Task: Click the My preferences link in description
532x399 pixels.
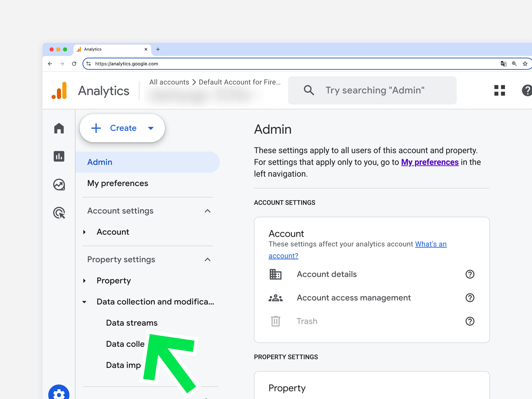Action: pyautogui.click(x=430, y=162)
